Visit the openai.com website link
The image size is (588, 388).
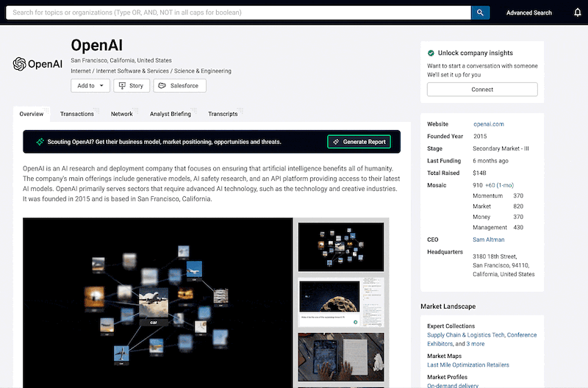point(488,124)
